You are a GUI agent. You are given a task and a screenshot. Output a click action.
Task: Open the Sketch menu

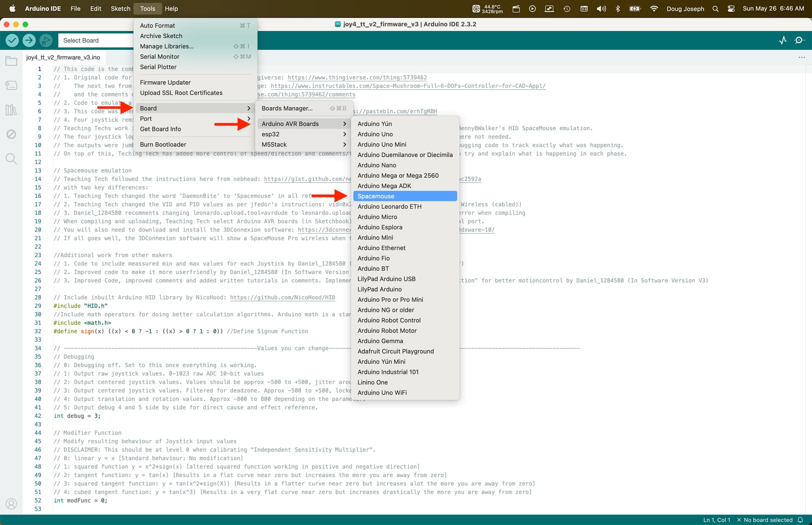tap(121, 8)
